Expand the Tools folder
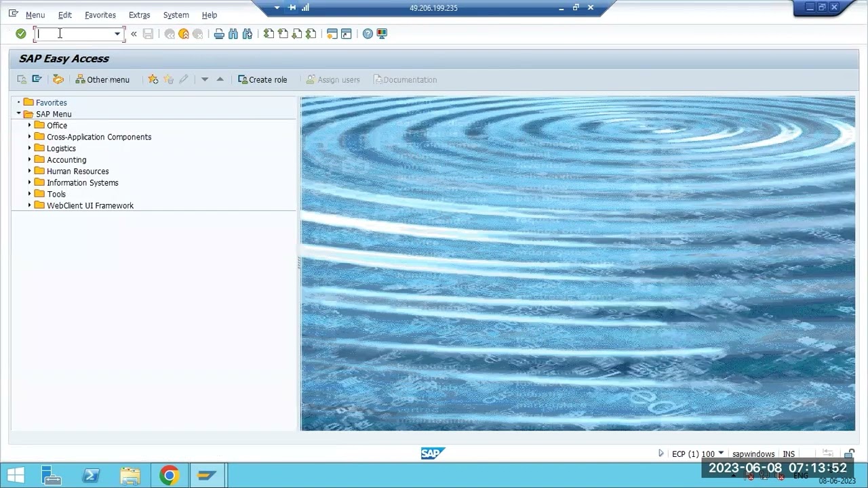 (x=30, y=194)
